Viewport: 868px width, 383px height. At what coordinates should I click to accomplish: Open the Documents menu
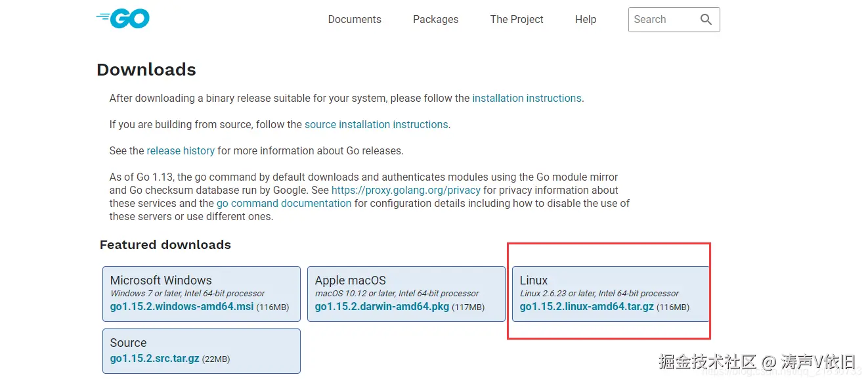355,20
